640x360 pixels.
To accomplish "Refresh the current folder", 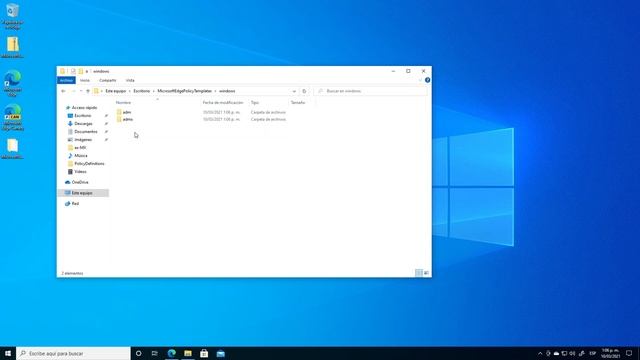I will (304, 91).
